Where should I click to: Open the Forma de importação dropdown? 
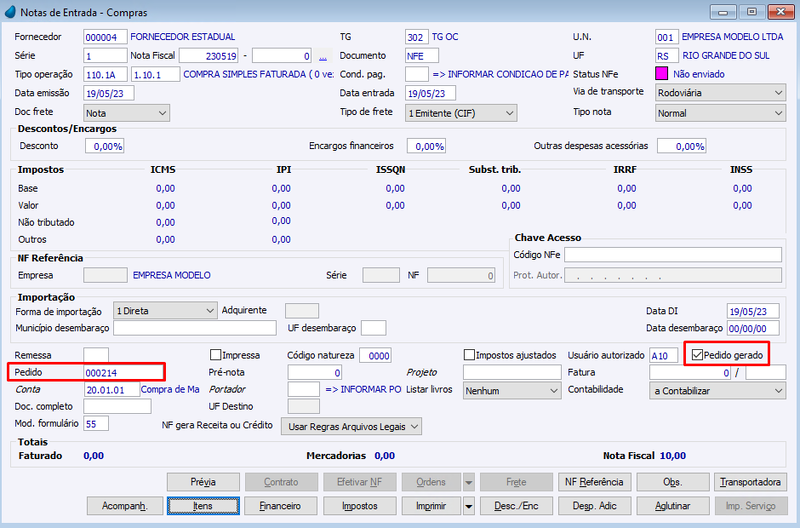(165, 311)
